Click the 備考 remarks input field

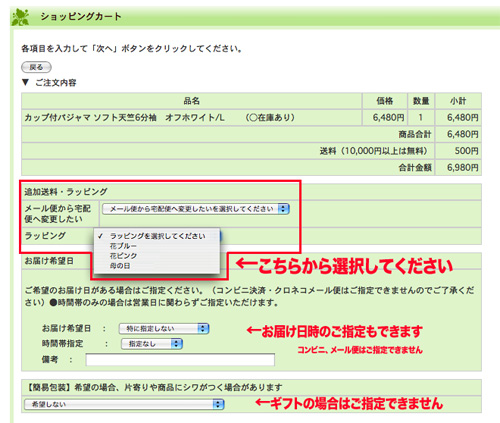coord(180,360)
